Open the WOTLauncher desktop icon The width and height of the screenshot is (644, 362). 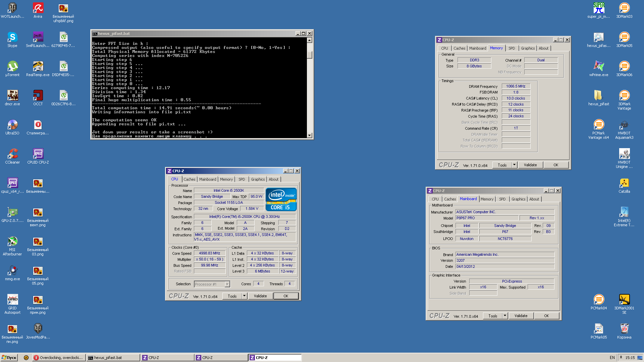[x=12, y=10]
